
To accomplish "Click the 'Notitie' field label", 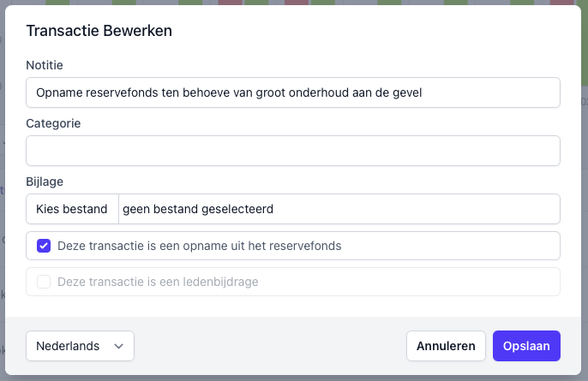I will click(x=45, y=65).
